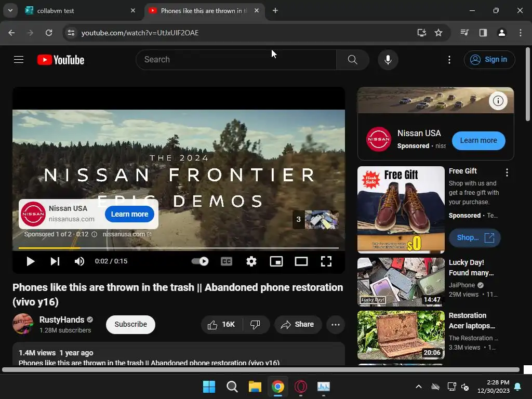Click the search magnifier button
This screenshot has height=399, width=532.
[353, 60]
